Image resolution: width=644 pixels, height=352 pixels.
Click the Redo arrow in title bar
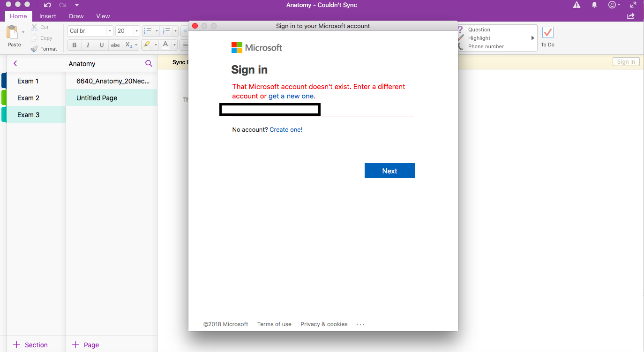[63, 5]
